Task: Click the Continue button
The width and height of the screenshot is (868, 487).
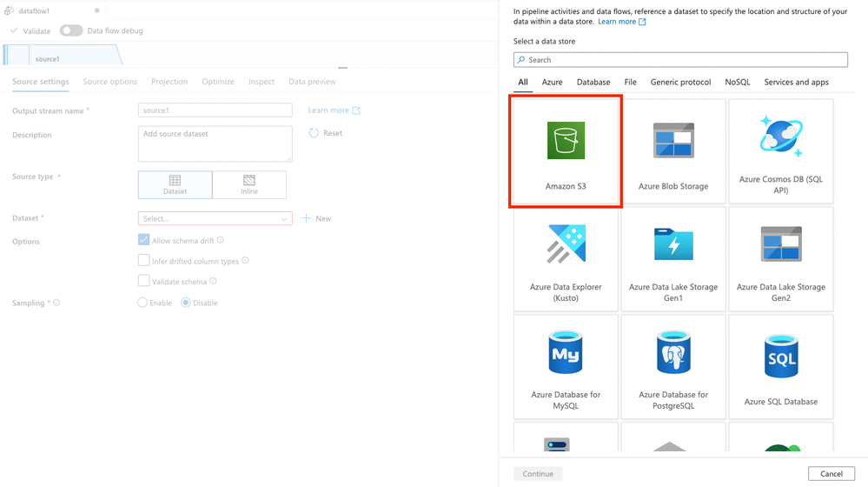Action: pos(538,474)
